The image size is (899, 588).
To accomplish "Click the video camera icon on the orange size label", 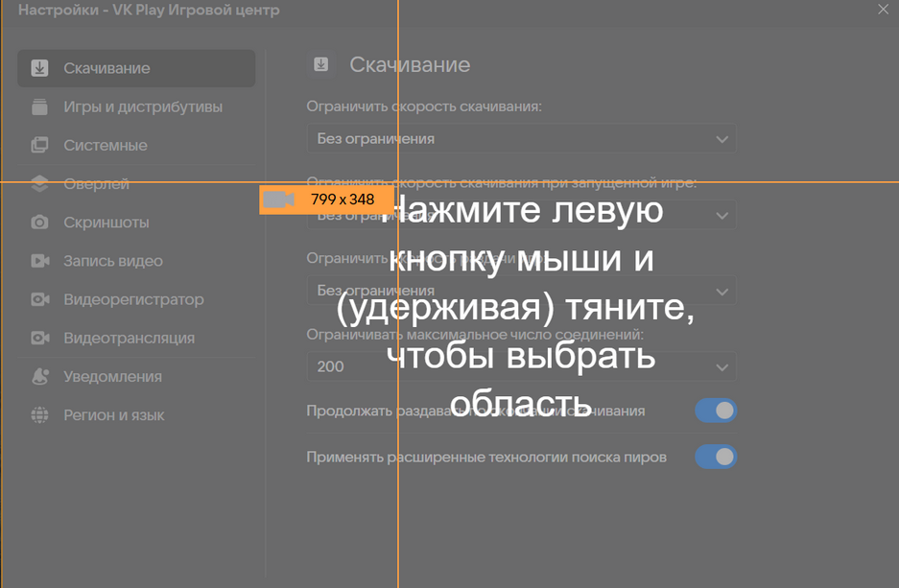I will tap(279, 200).
